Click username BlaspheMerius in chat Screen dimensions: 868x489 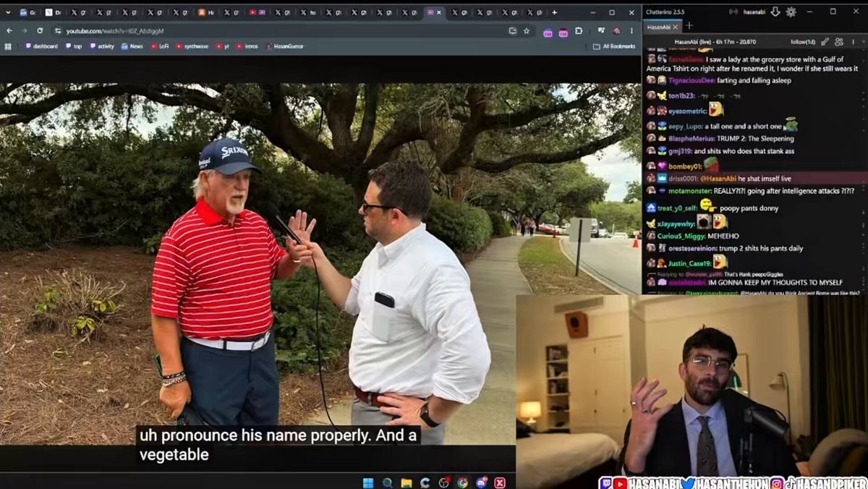(692, 139)
